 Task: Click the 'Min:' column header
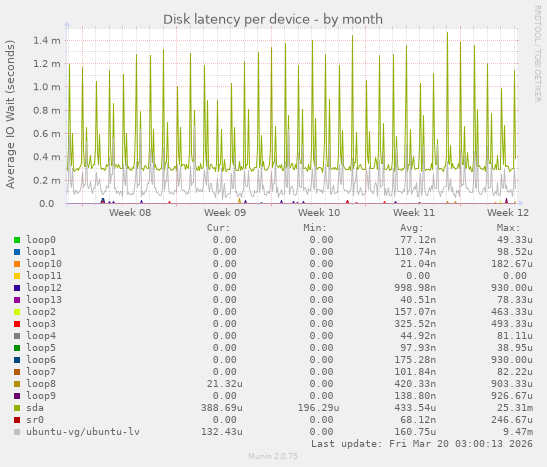(x=315, y=228)
